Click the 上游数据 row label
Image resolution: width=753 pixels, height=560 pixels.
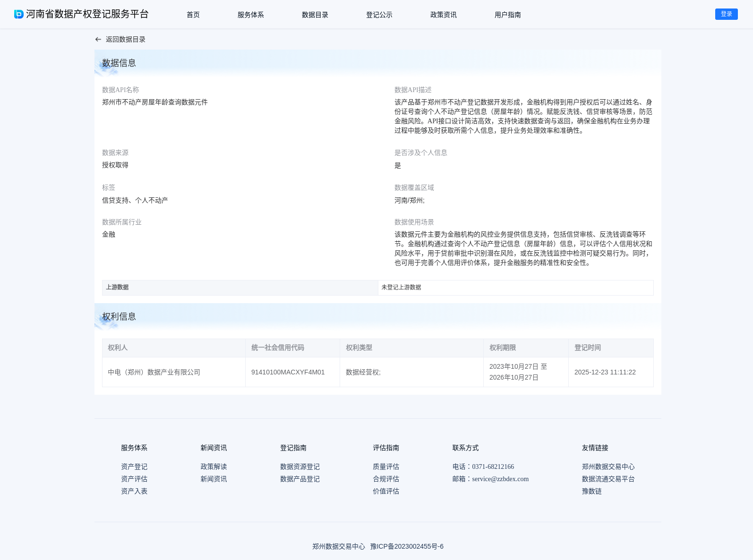240,288
